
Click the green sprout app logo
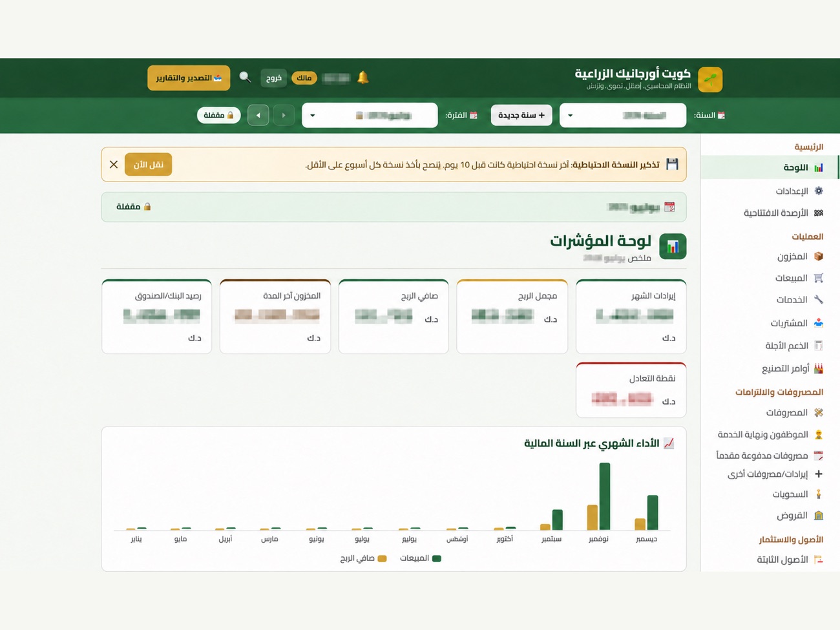pyautogui.click(x=710, y=79)
